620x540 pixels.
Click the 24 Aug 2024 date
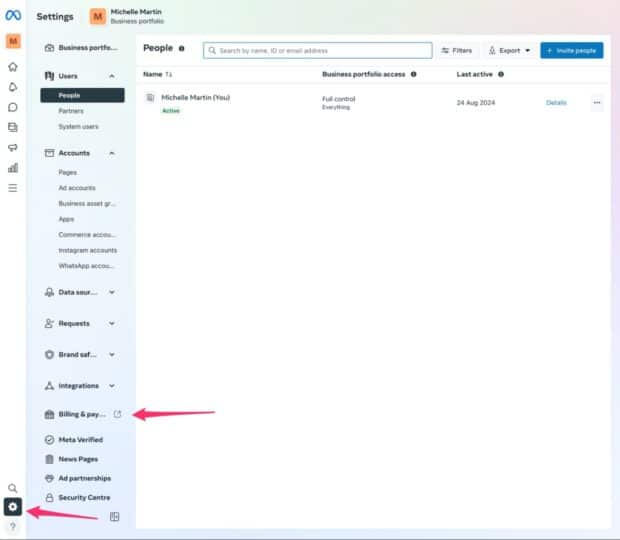tap(476, 103)
